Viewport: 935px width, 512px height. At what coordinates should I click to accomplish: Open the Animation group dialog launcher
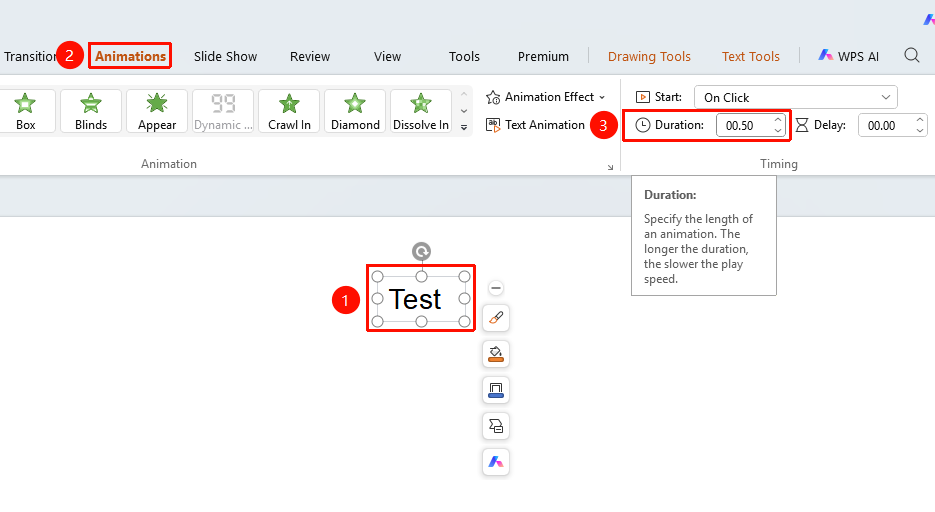tap(611, 167)
